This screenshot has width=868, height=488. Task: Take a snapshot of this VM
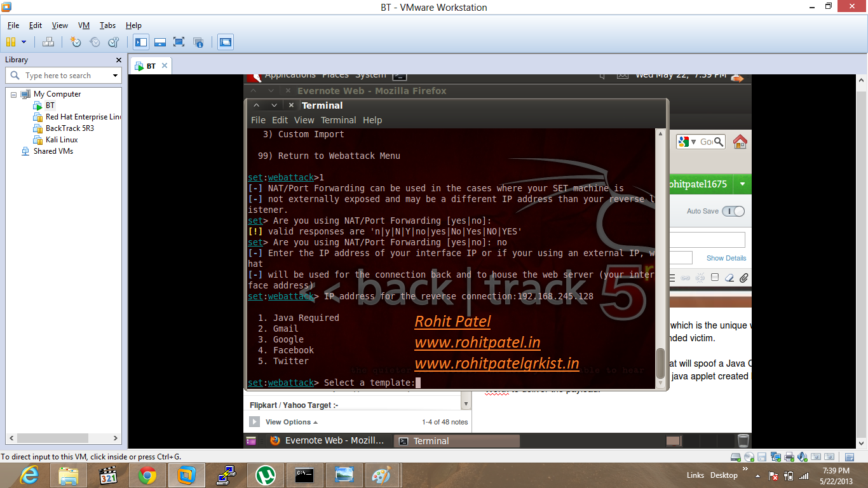[x=76, y=42]
